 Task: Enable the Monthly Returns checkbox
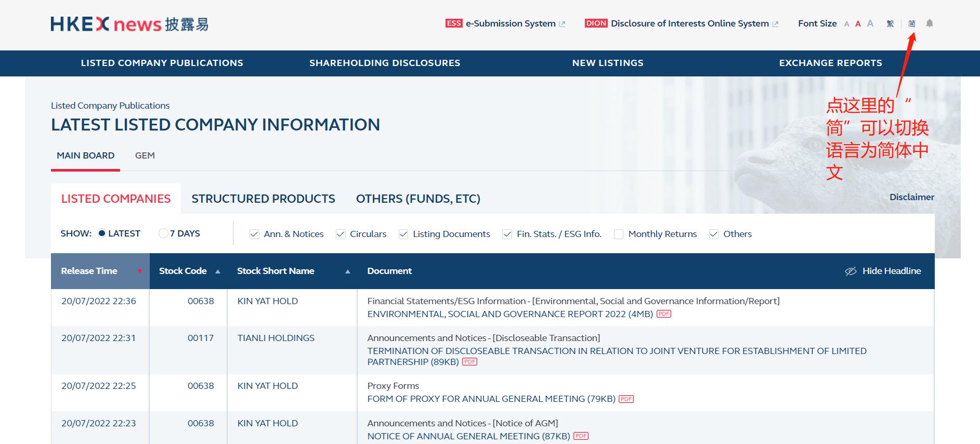coord(619,234)
